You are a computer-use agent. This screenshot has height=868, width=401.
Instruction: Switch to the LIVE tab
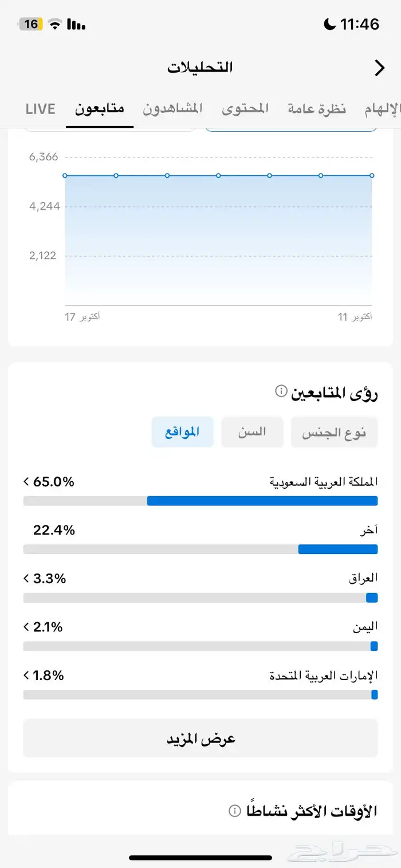point(40,109)
